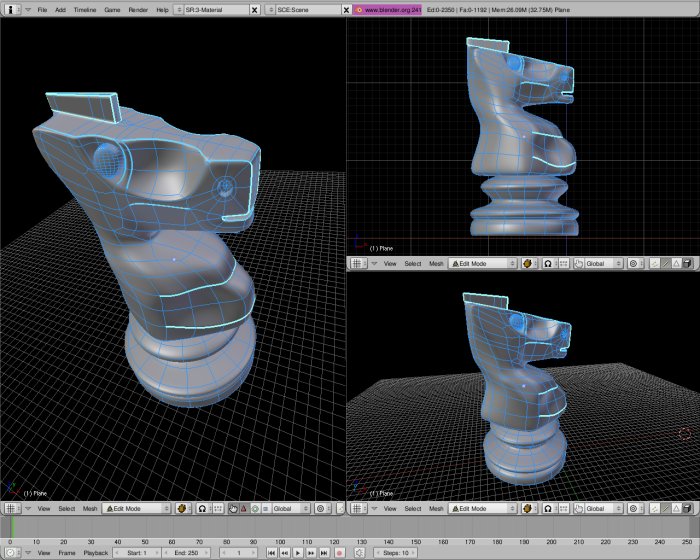Open the Mesh menu in the top-right viewport
Screen dimensions: 700x560
pyautogui.click(x=436, y=263)
